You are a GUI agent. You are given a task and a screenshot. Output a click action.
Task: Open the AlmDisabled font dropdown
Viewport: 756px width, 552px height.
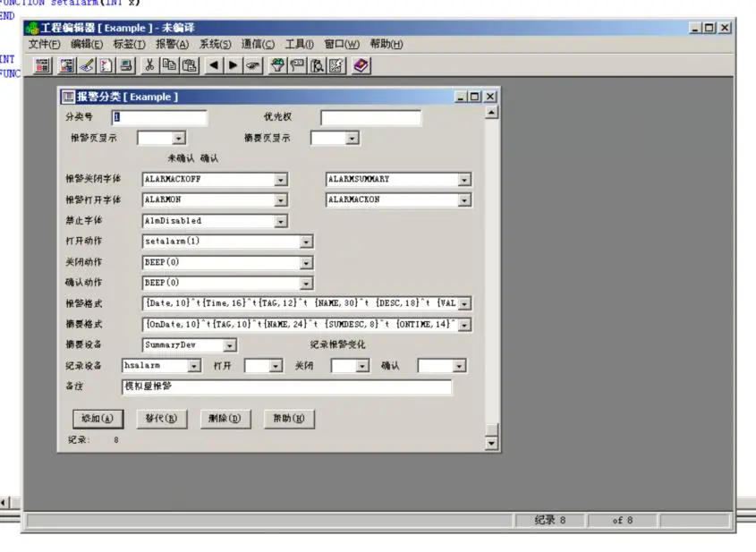[280, 221]
